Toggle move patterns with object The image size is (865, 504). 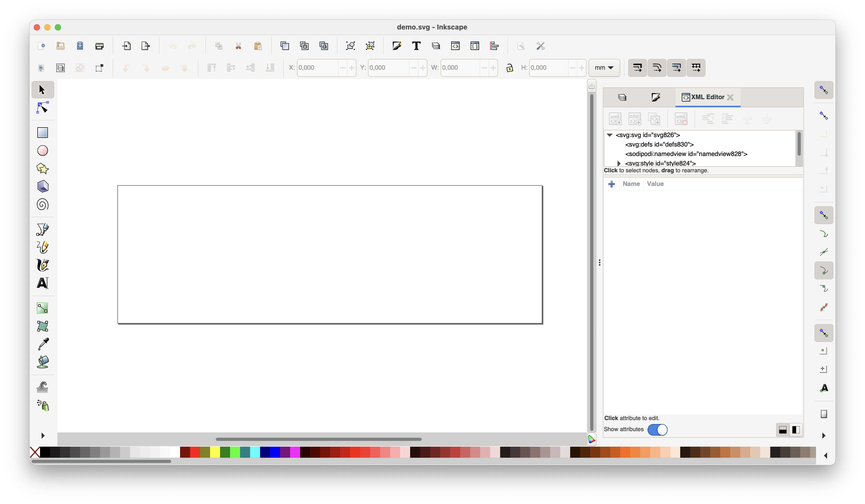696,68
